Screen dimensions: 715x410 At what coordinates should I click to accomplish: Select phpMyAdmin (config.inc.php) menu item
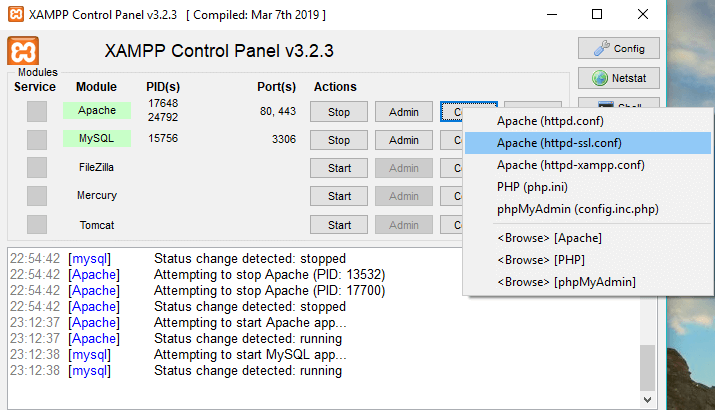point(577,209)
